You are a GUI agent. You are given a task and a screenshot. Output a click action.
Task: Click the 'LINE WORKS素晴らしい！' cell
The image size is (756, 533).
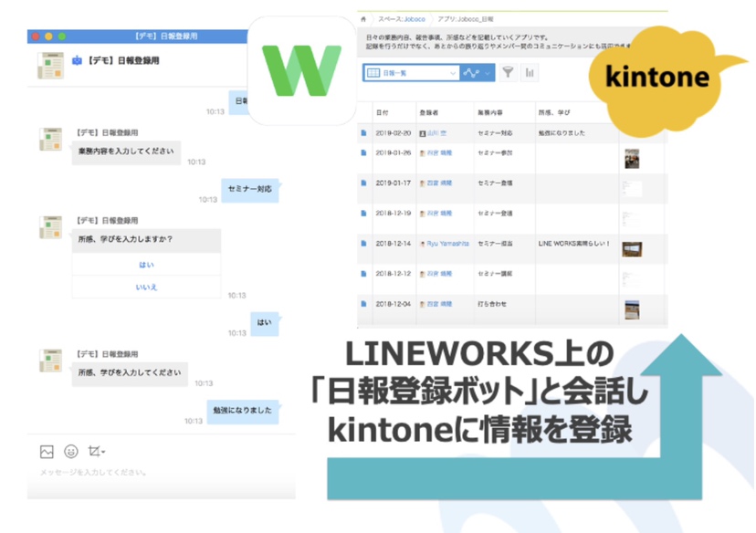(x=573, y=244)
